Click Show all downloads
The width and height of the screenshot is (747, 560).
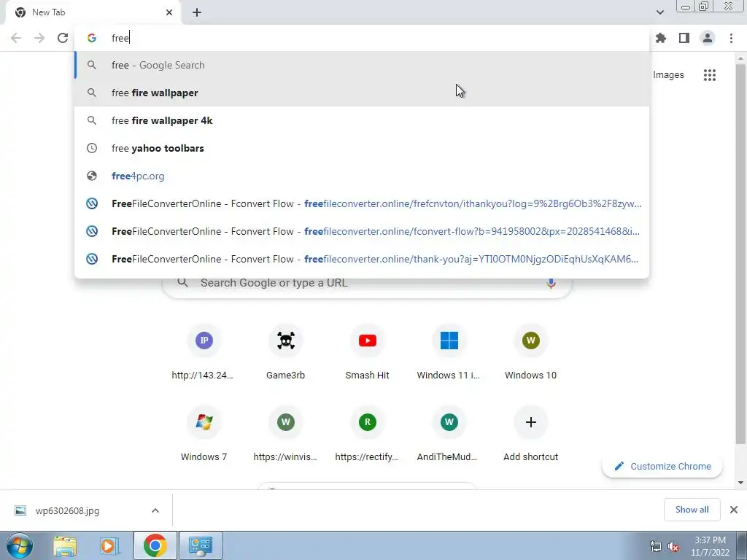click(x=692, y=510)
